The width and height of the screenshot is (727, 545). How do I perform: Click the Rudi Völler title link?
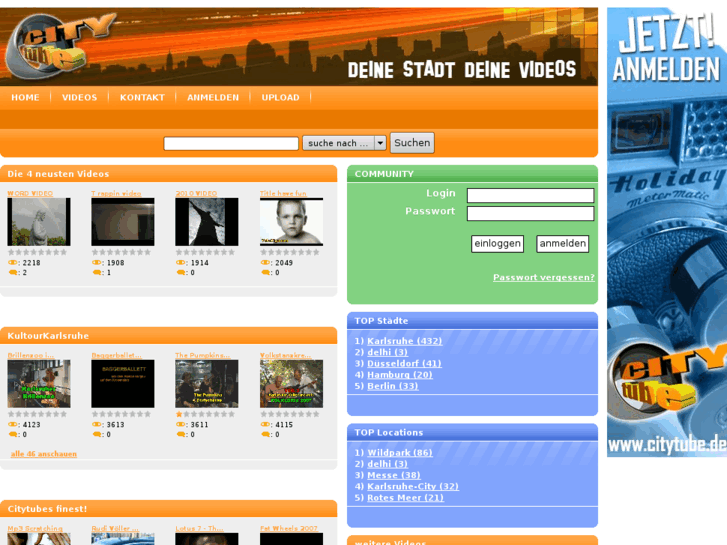click(115, 528)
